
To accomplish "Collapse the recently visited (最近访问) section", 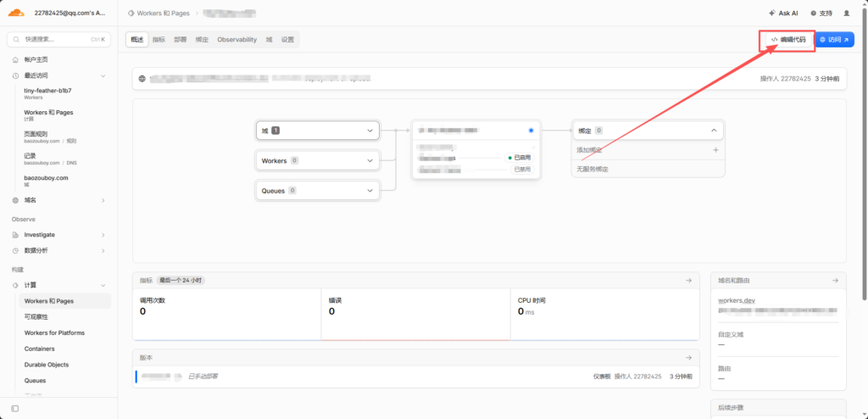I will [103, 75].
